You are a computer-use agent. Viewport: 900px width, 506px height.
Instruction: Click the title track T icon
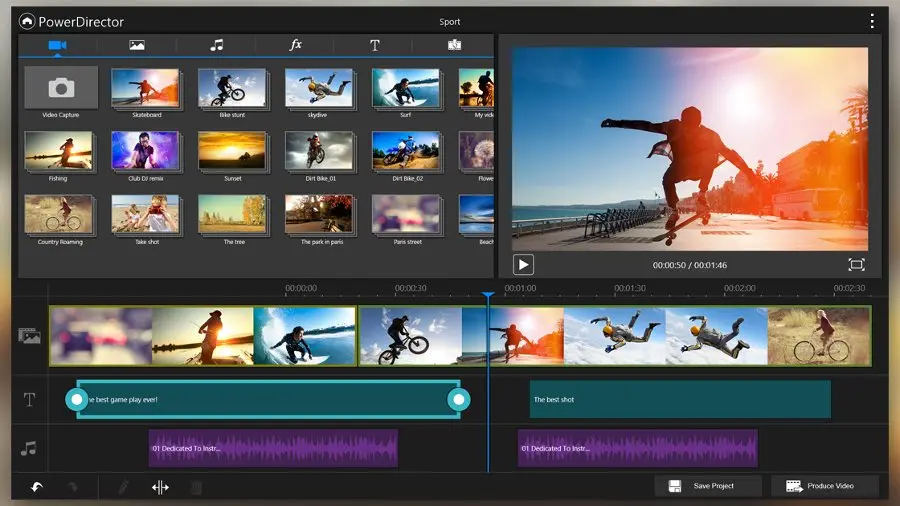tap(29, 399)
